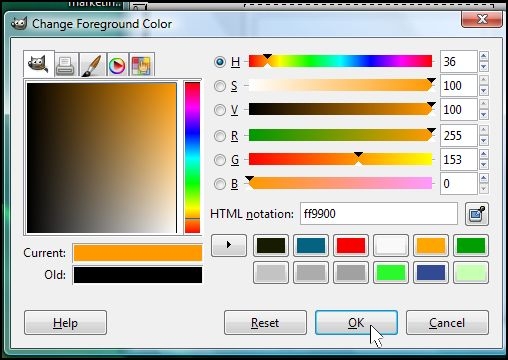Viewport: 508px width, 360px height.
Task: Pick the red history swatch
Action: tap(351, 246)
